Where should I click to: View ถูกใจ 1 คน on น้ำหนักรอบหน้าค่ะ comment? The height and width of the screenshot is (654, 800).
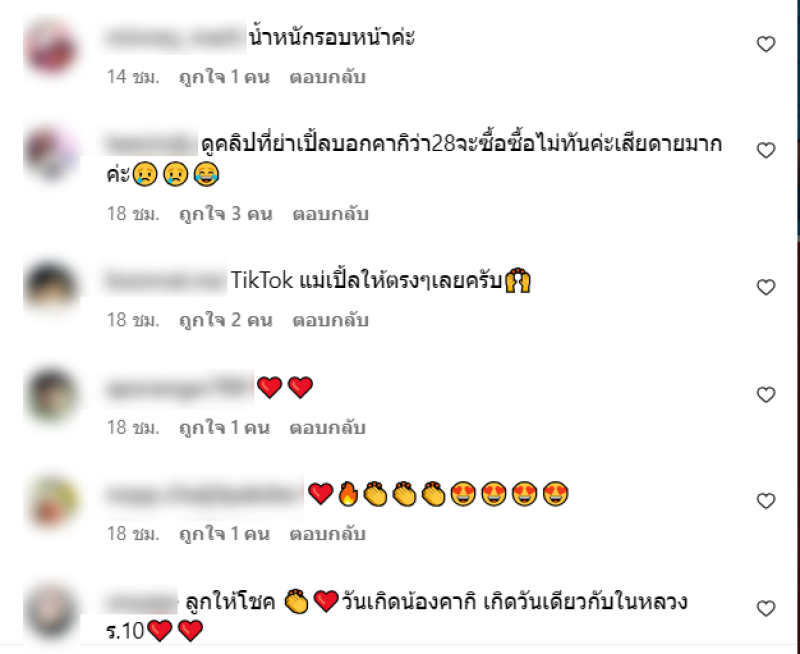(224, 77)
